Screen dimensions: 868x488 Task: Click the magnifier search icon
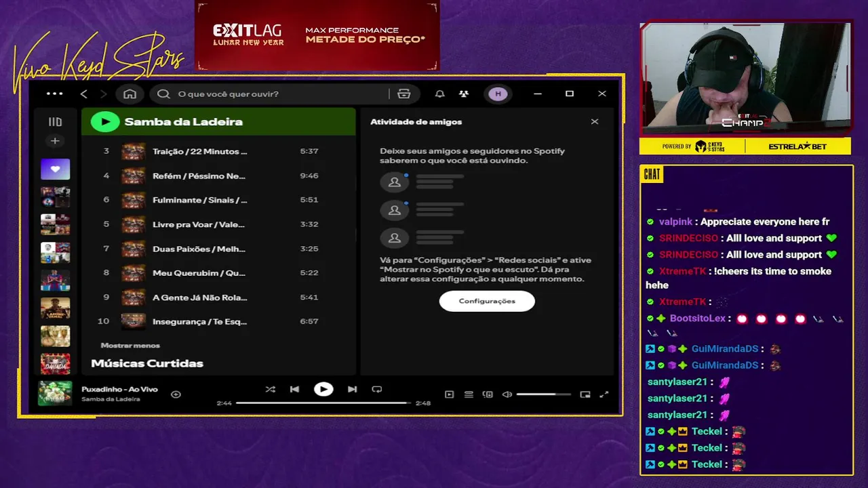[x=163, y=94]
